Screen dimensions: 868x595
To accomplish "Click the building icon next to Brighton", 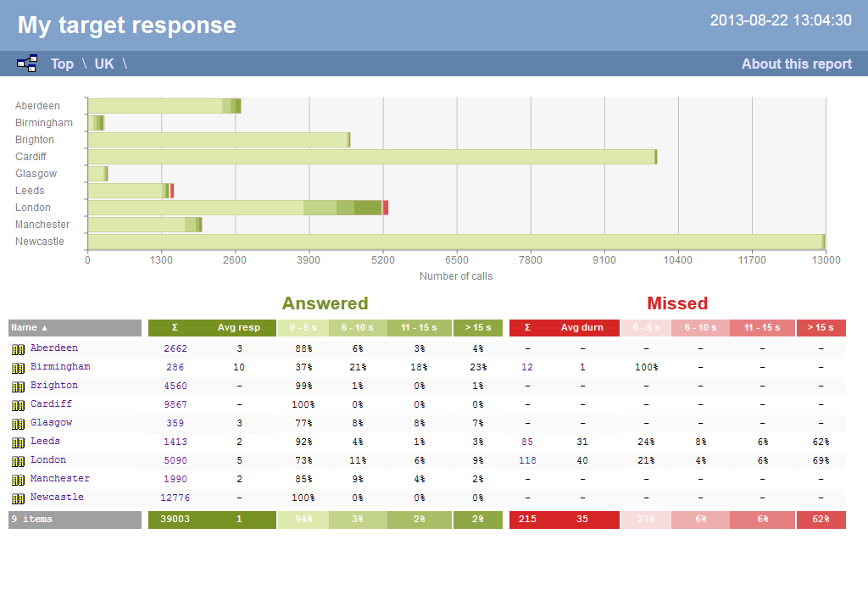I will (x=18, y=385).
